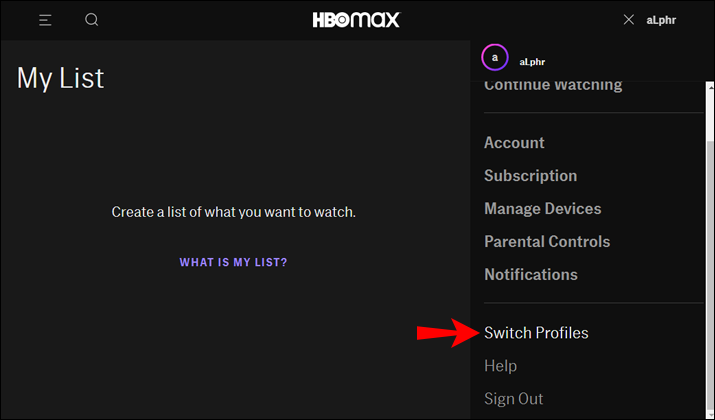Open the Account menu item
The image size is (715, 420).
[514, 143]
